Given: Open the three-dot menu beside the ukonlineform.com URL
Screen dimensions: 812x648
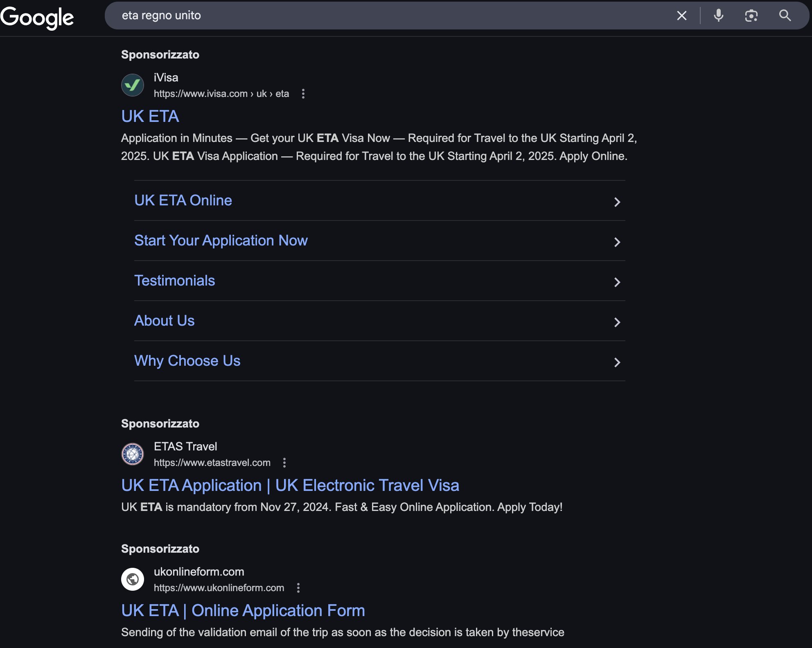Looking at the screenshot, I should click(x=298, y=588).
